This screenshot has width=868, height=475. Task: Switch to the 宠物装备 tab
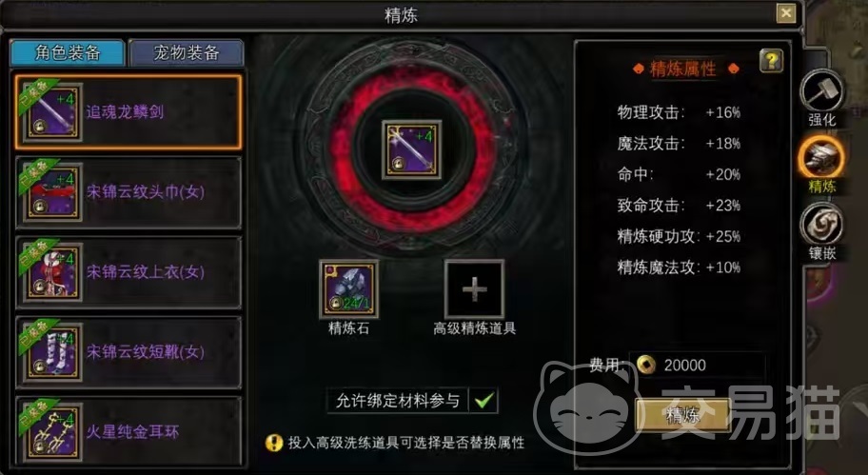[x=186, y=53]
